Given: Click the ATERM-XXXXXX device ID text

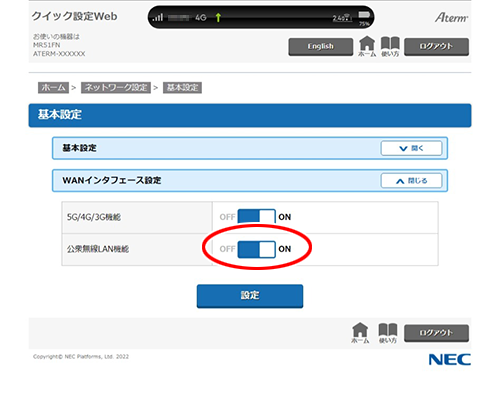Looking at the screenshot, I should (x=59, y=54).
